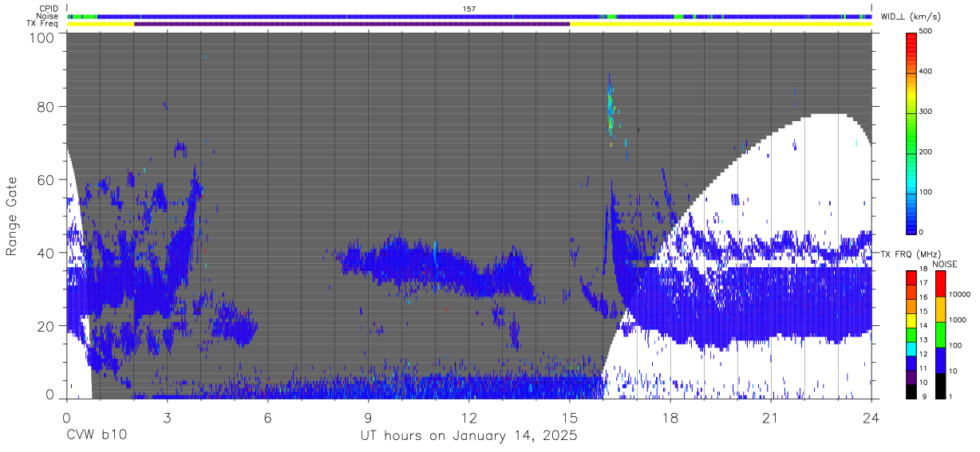Click the TX FRQ (MHz) legend title
The height and width of the screenshot is (452, 980).
pos(909,254)
